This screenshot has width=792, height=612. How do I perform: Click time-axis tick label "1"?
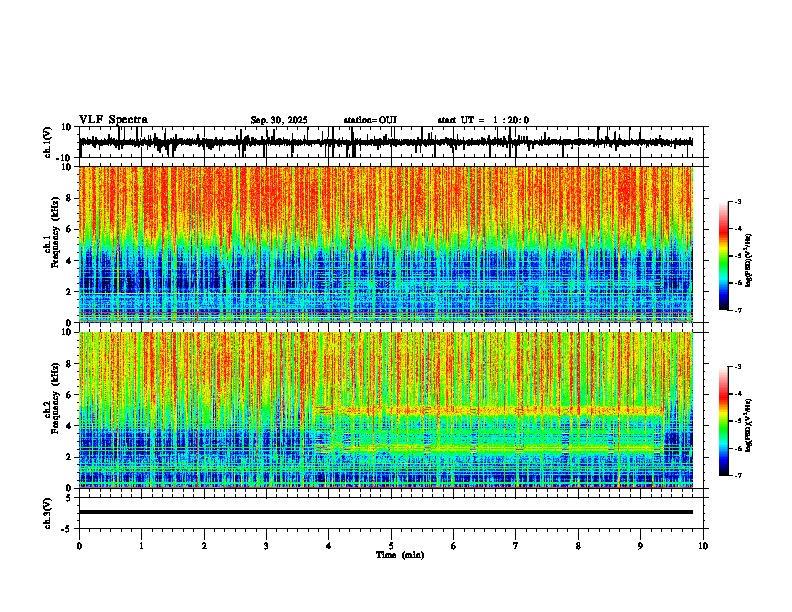pos(141,546)
